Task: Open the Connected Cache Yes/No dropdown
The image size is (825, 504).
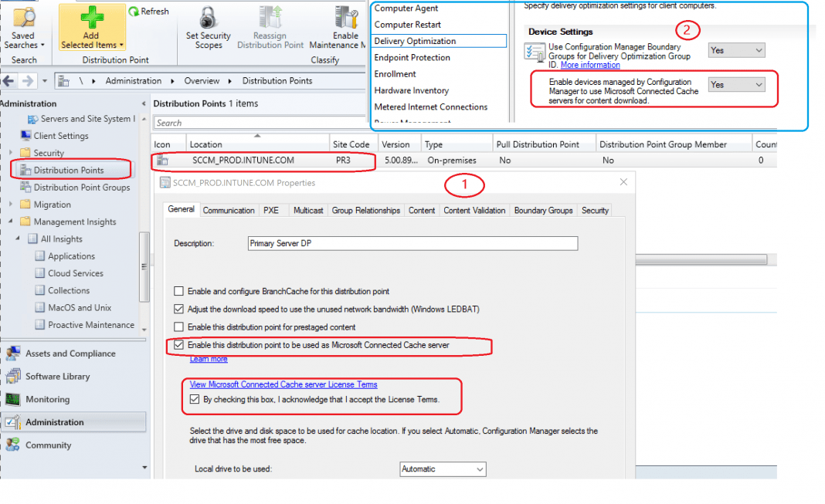Action: (735, 83)
